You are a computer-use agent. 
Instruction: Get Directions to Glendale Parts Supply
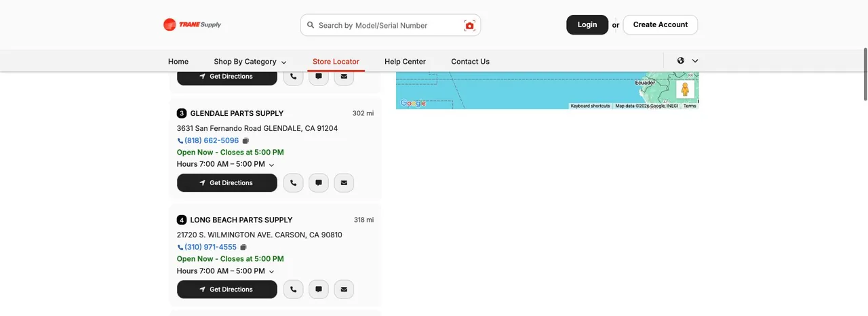coord(227,183)
